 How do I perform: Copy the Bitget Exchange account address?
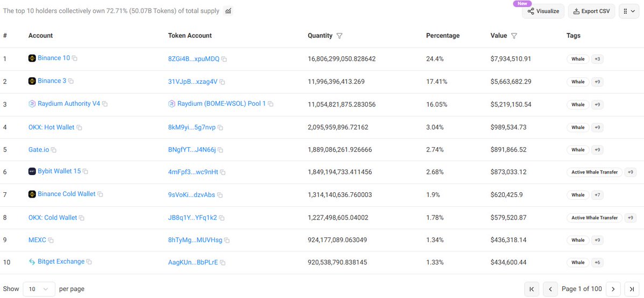[89, 262]
